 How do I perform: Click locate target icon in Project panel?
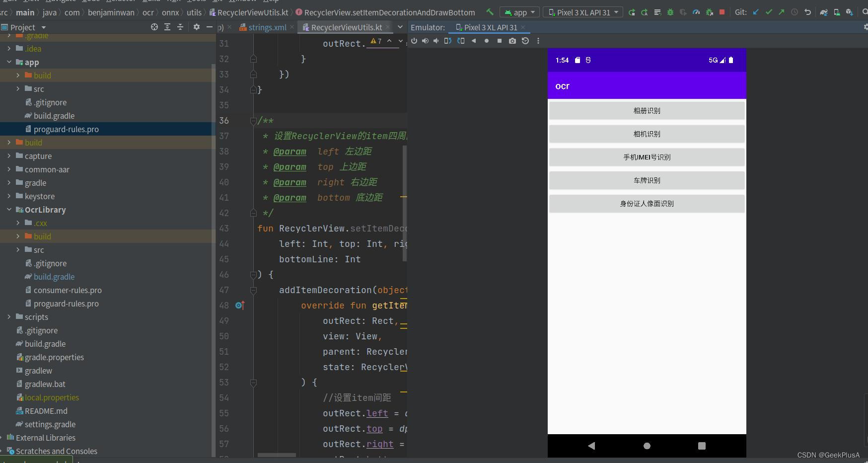click(154, 27)
